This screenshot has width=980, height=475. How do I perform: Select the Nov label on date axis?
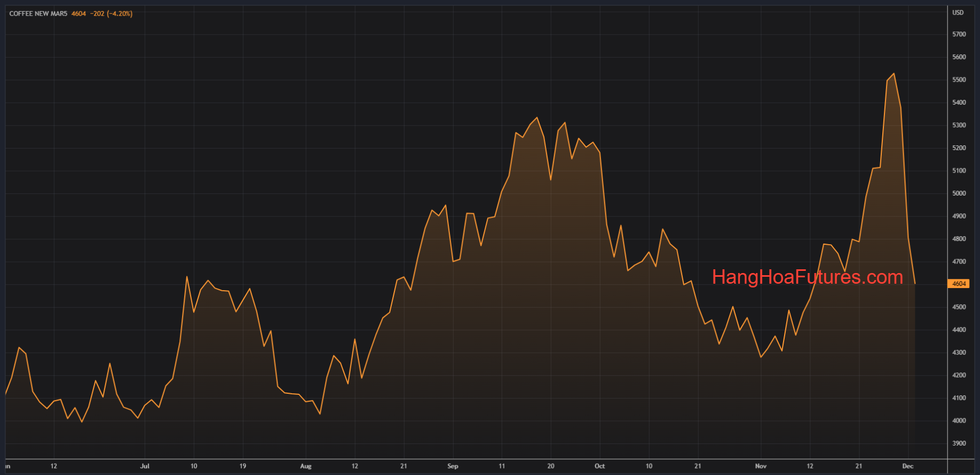pos(761,466)
